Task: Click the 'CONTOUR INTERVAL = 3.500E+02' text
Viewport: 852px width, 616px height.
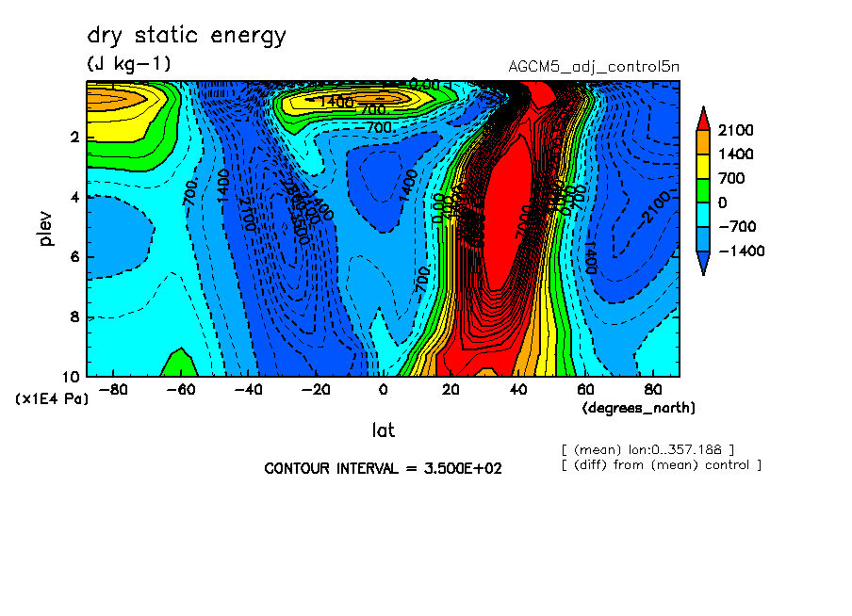Action: click(x=383, y=468)
